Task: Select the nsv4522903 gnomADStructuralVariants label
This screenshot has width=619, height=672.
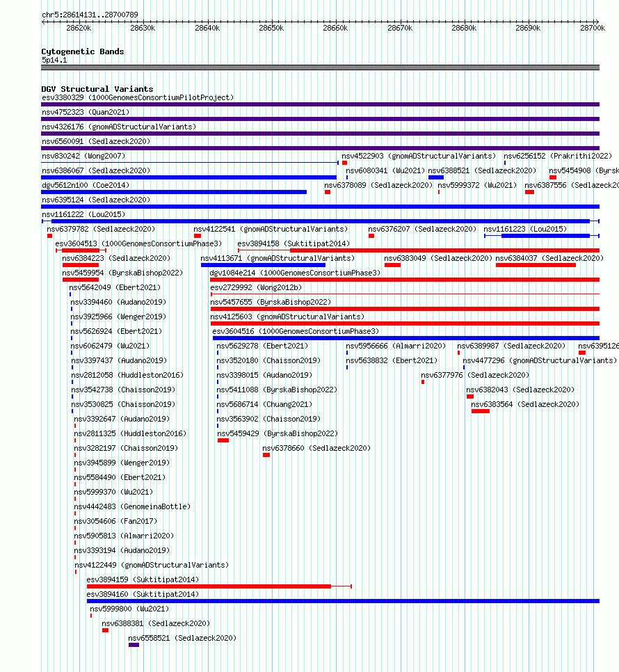Action: 419,156
